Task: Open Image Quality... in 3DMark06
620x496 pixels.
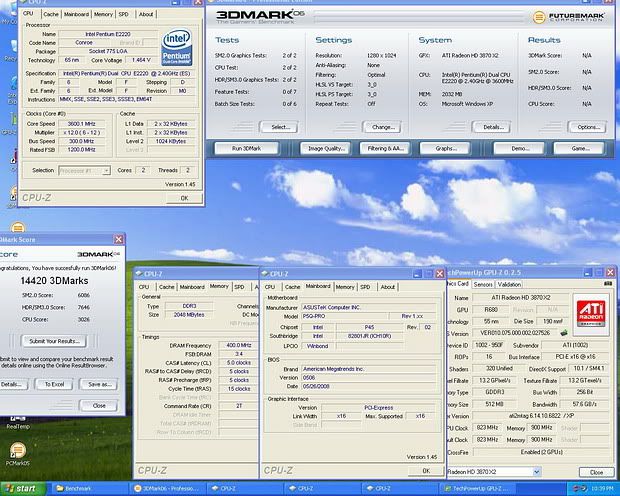Action: [325, 149]
